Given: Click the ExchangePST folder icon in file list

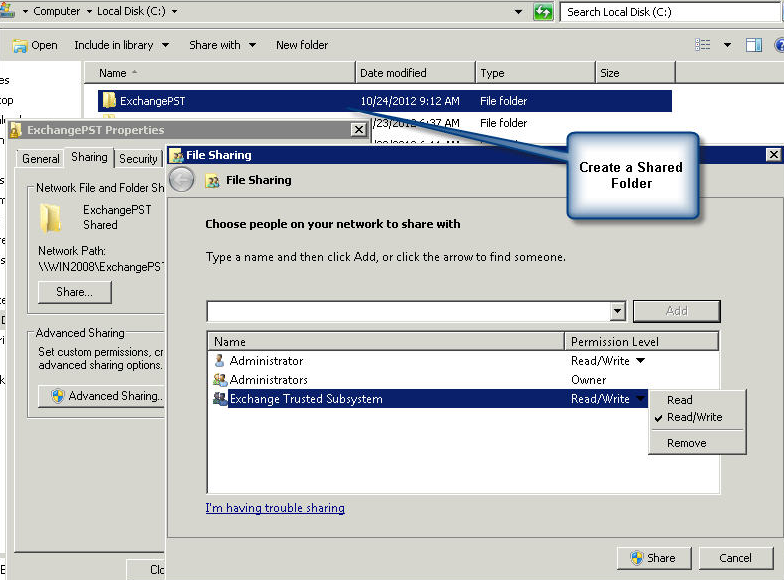Looking at the screenshot, I should pyautogui.click(x=109, y=101).
